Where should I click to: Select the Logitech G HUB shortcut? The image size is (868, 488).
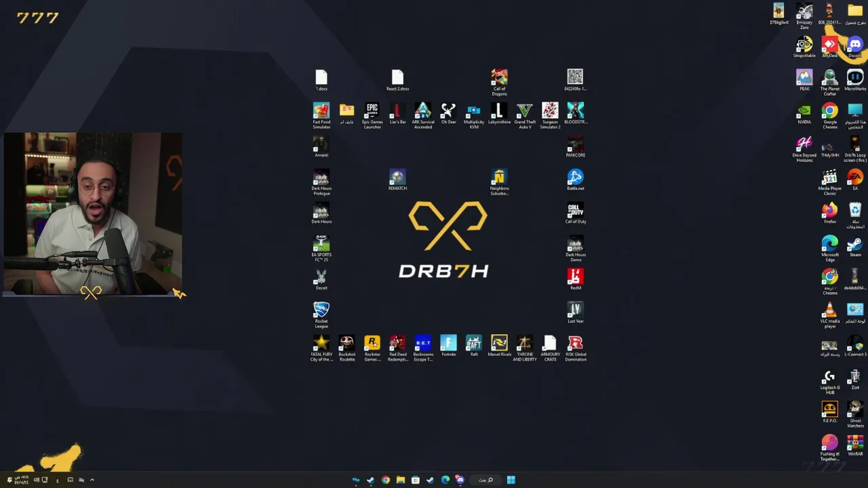pos(830,382)
